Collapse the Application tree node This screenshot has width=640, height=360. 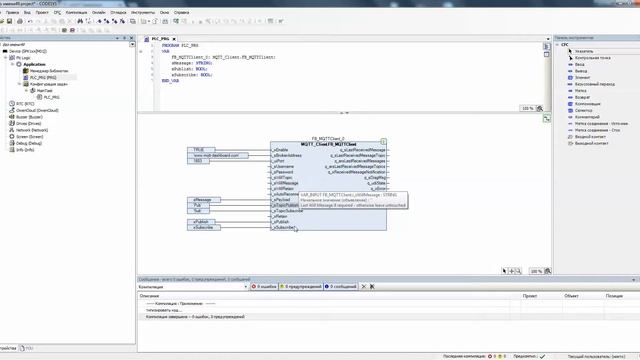pyautogui.click(x=13, y=64)
